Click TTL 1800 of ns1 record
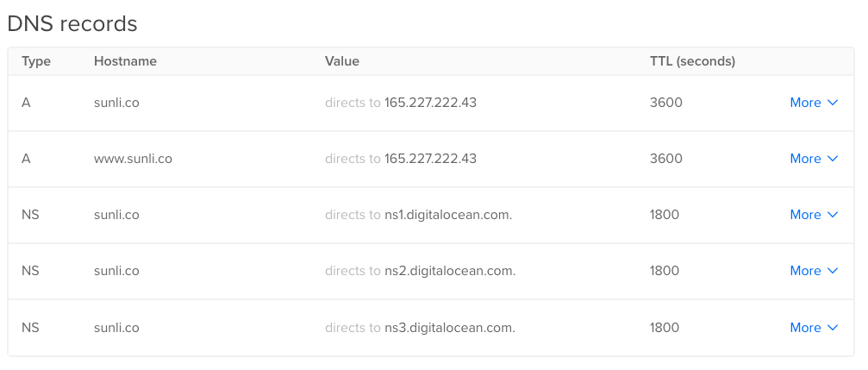 pos(665,215)
